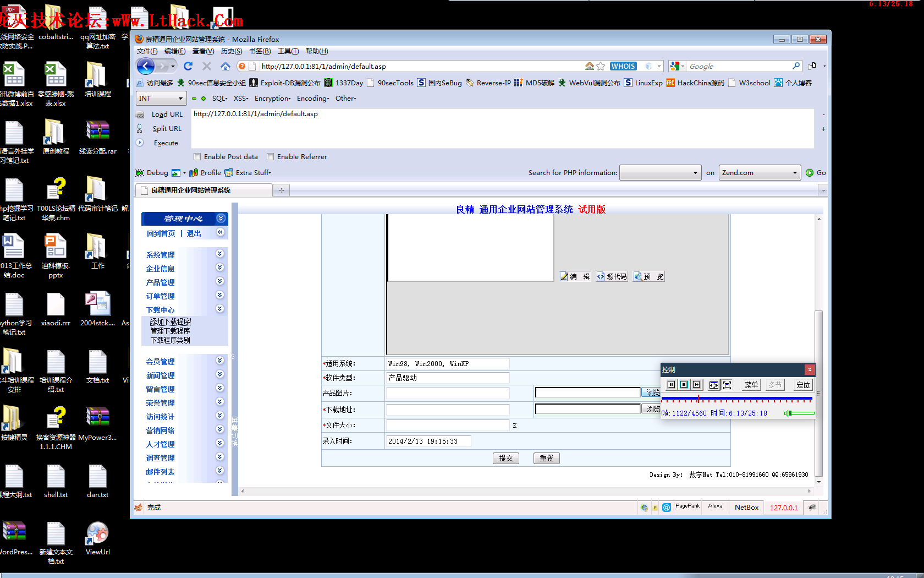The width and height of the screenshot is (924, 578).
Task: Click 下载程序类别 sidebar link
Action: [x=170, y=340]
